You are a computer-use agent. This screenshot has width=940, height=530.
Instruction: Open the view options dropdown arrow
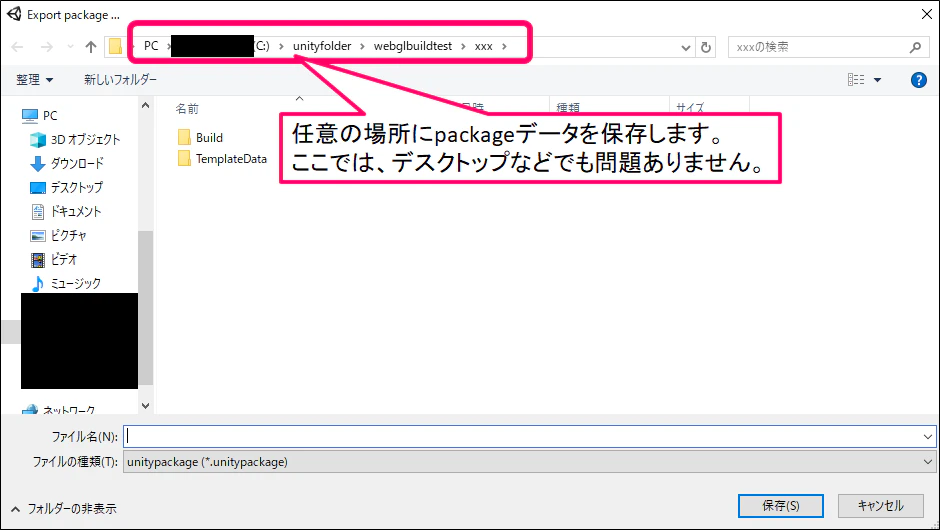tap(877, 80)
